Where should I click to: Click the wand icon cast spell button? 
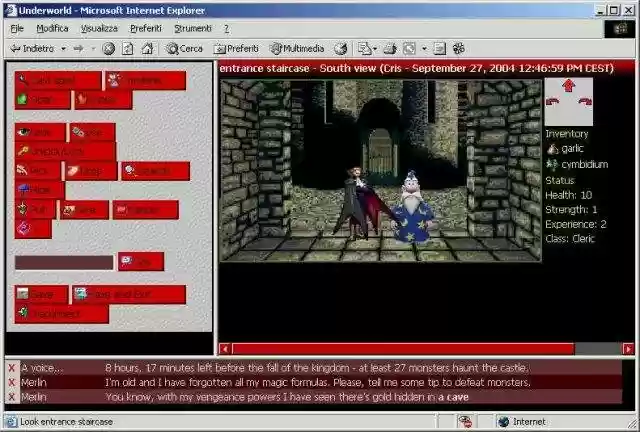[x=58, y=80]
